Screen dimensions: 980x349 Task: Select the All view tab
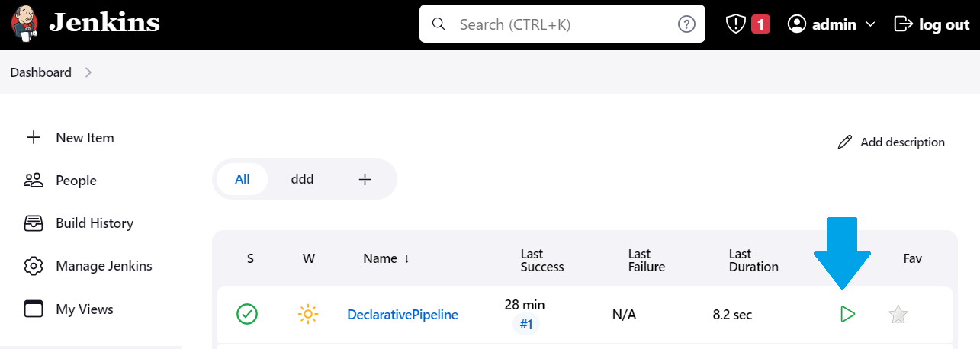[x=243, y=180]
